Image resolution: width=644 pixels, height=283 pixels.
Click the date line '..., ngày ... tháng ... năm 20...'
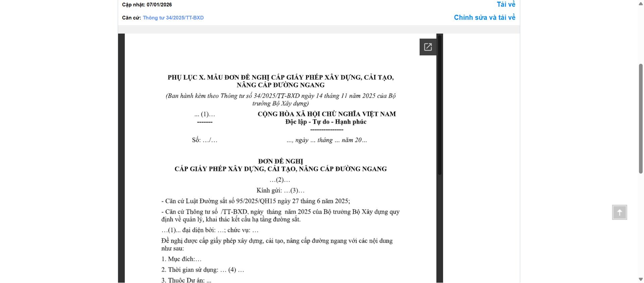point(327,140)
